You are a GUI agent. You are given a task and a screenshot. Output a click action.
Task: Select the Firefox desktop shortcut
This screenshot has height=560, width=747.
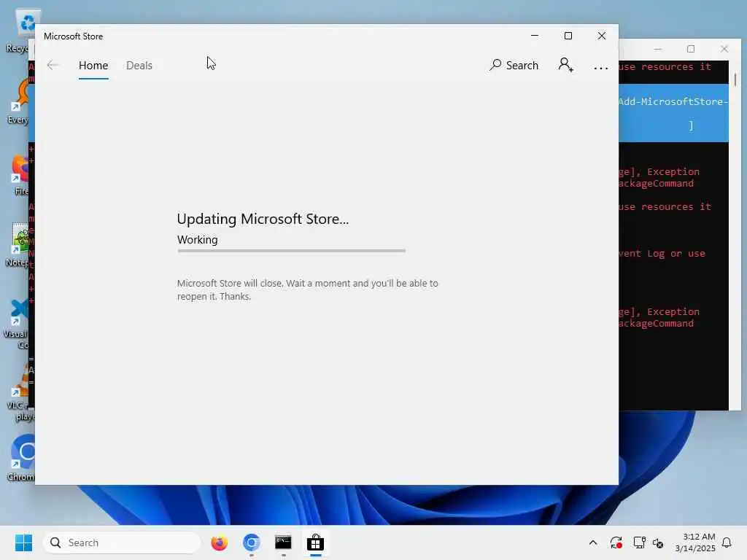point(21,174)
